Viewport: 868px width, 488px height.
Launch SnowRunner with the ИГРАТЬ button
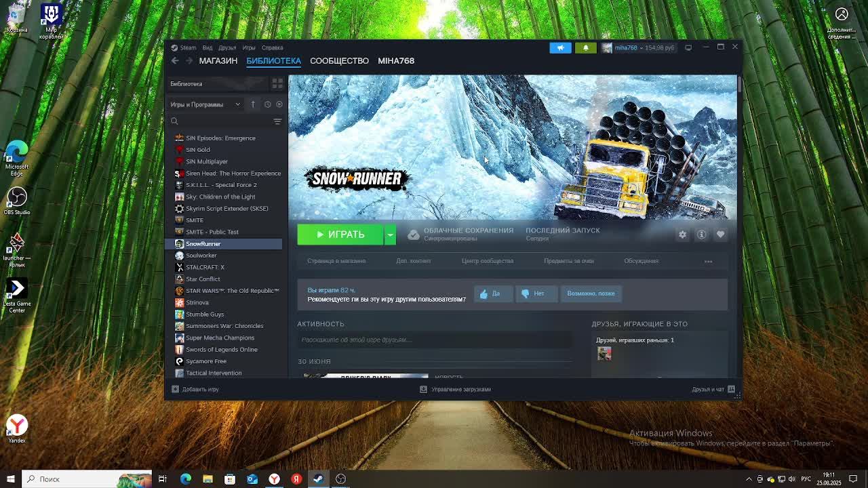point(340,235)
